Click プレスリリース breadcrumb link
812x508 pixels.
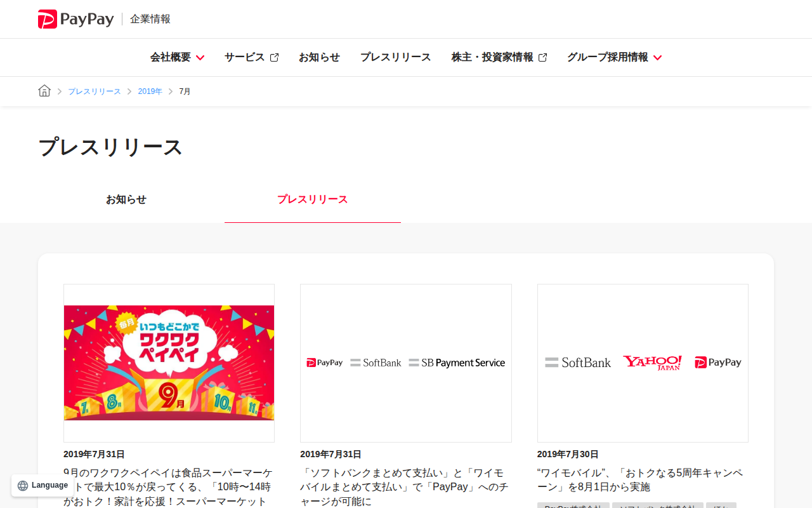click(95, 91)
